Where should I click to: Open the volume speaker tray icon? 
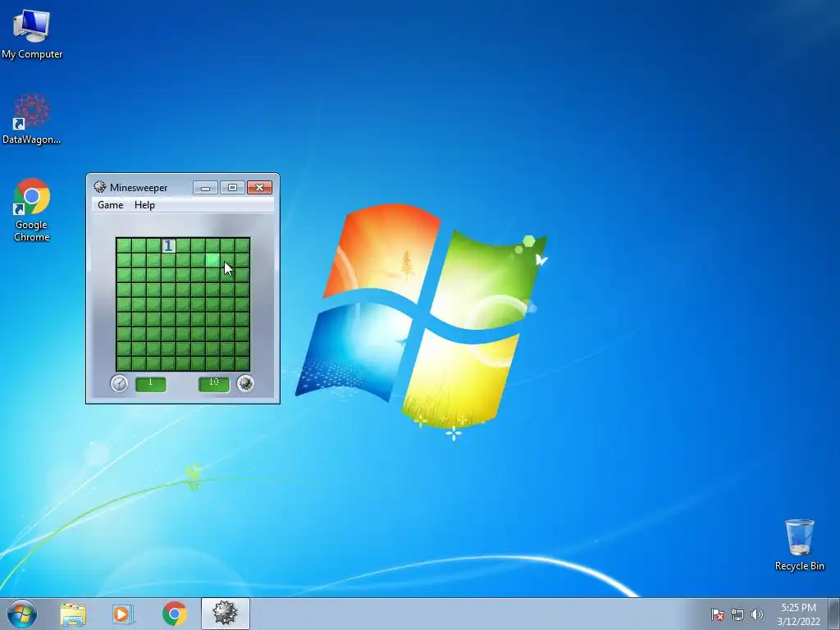click(756, 614)
